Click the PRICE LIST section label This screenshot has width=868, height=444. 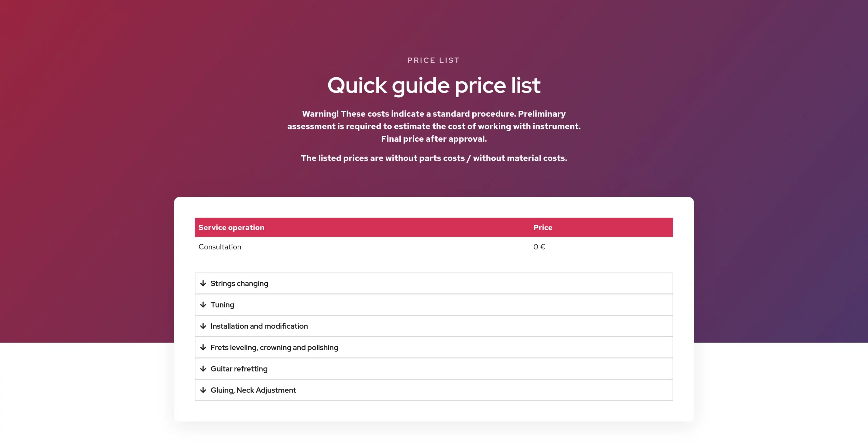tap(433, 60)
